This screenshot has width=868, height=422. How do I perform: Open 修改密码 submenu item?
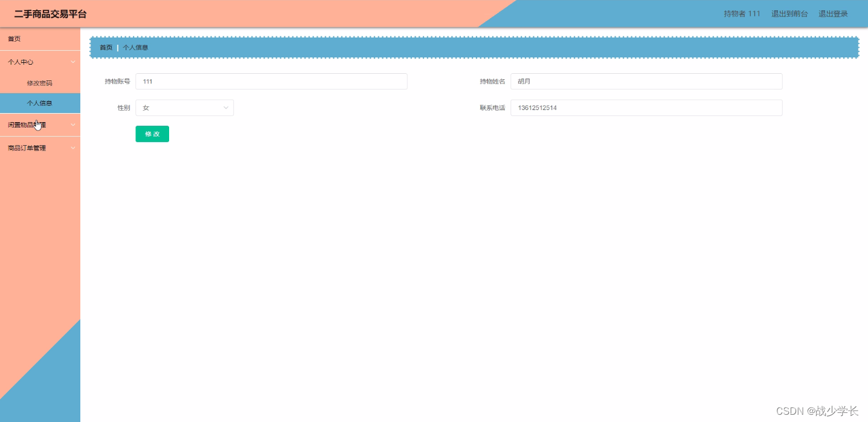pyautogui.click(x=40, y=83)
